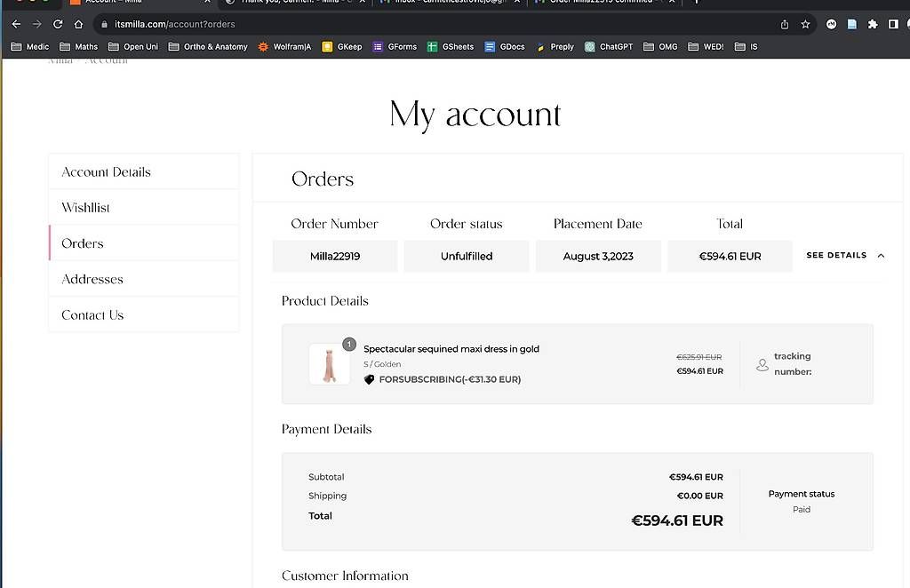Open the GDocs bookmark

click(505, 46)
